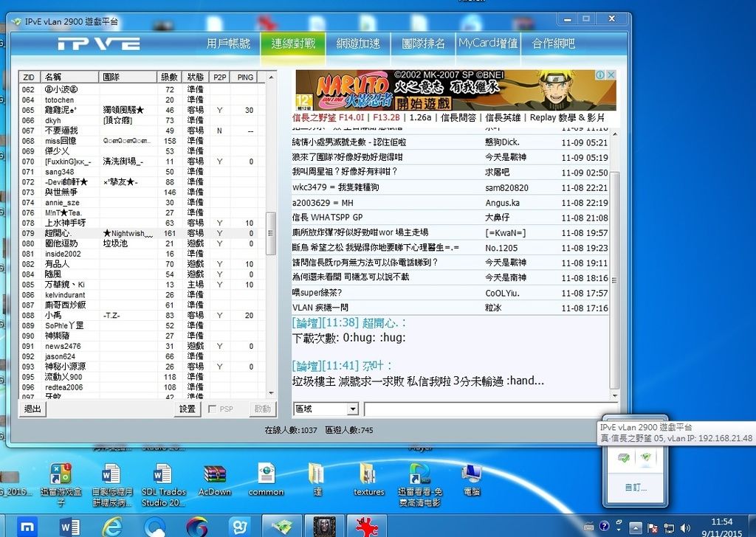Close the Naruto ad with the X icon
Screen dimensions: 756x537
(x=611, y=75)
